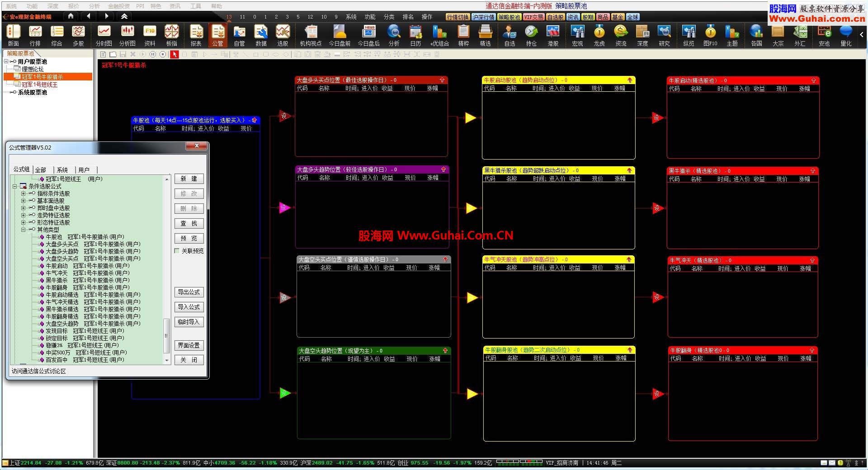
Task: Open the 港股 Hong Kong stocks icon
Action: [553, 35]
